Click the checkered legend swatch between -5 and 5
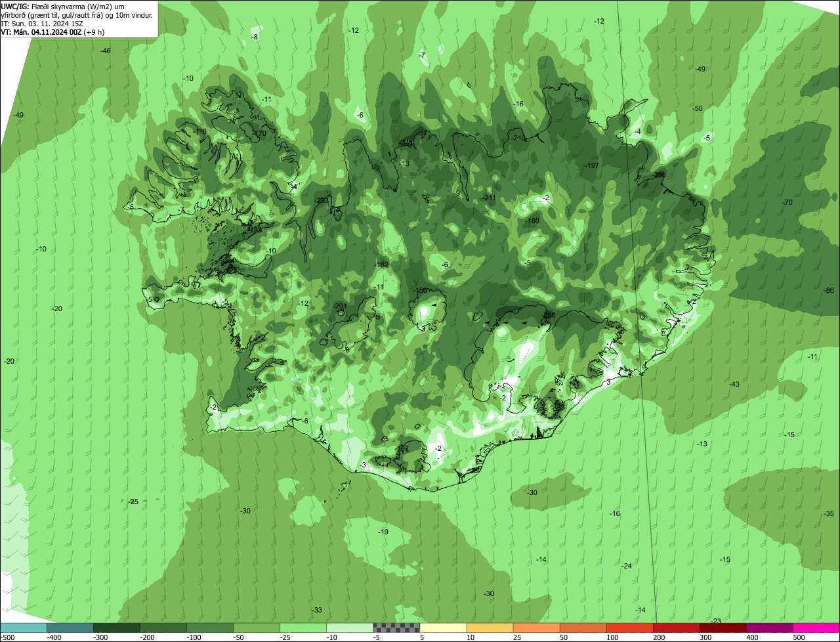This screenshot has height=642, width=840. point(396,628)
